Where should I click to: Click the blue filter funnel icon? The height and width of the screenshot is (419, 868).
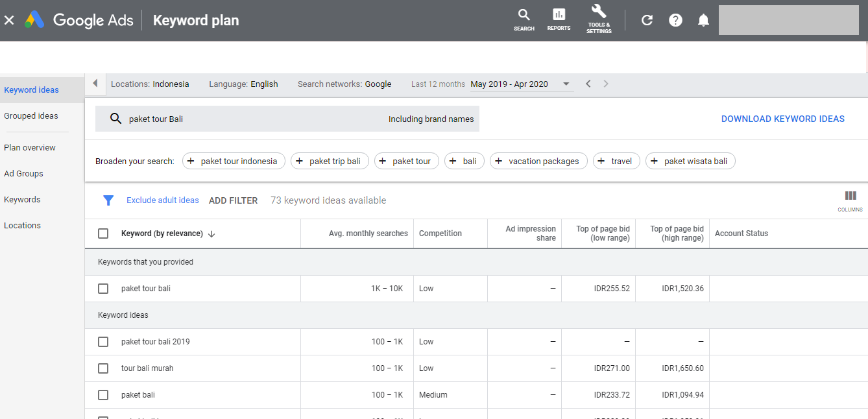pyautogui.click(x=108, y=200)
